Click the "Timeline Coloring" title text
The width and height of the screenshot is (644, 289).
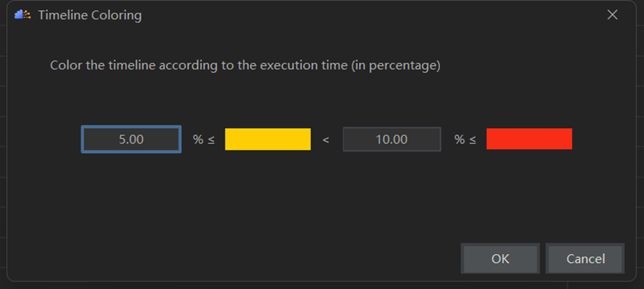[89, 15]
